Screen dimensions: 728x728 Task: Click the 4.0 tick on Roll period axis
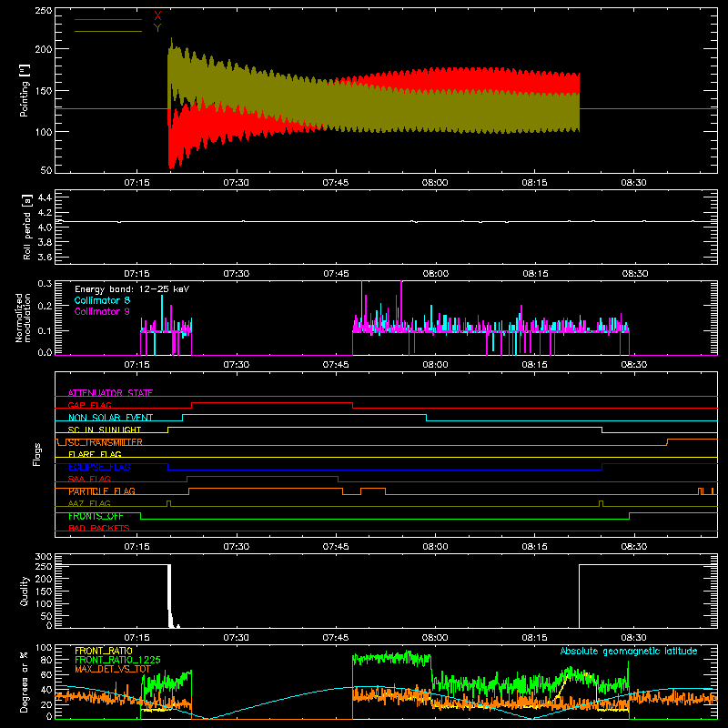45,227
